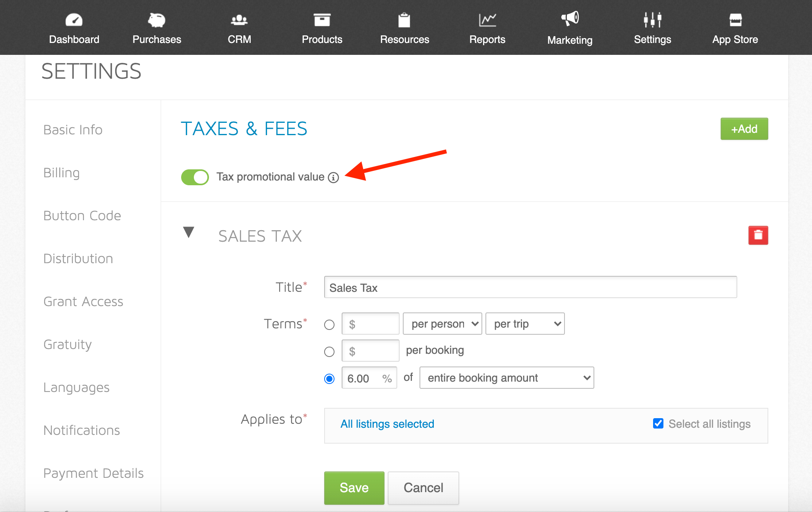Click the 6.00 percent input field

click(x=369, y=378)
